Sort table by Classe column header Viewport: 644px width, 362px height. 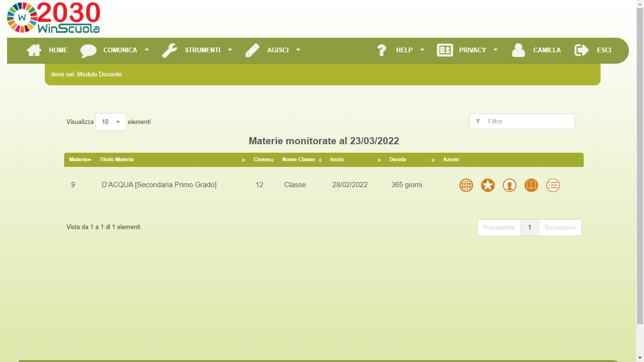264,159
